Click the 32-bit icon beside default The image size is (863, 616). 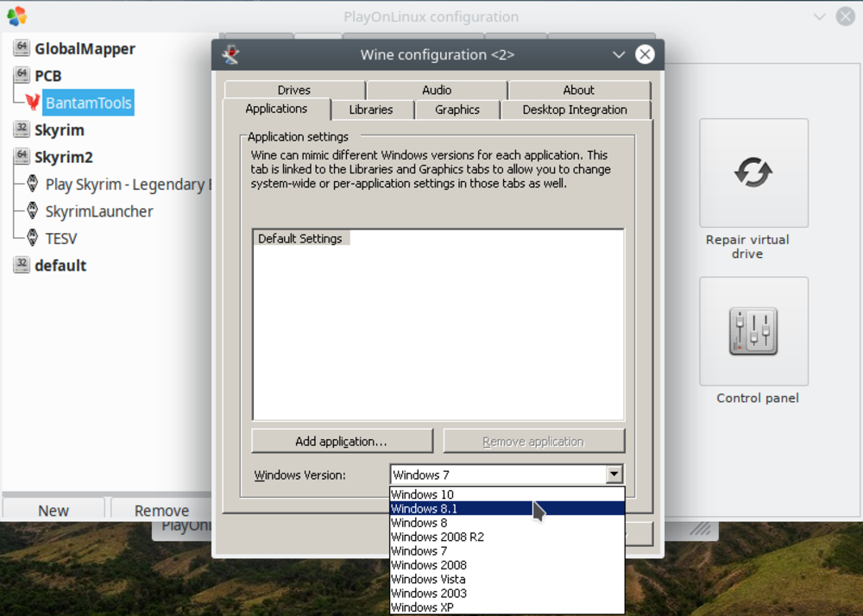(x=22, y=265)
